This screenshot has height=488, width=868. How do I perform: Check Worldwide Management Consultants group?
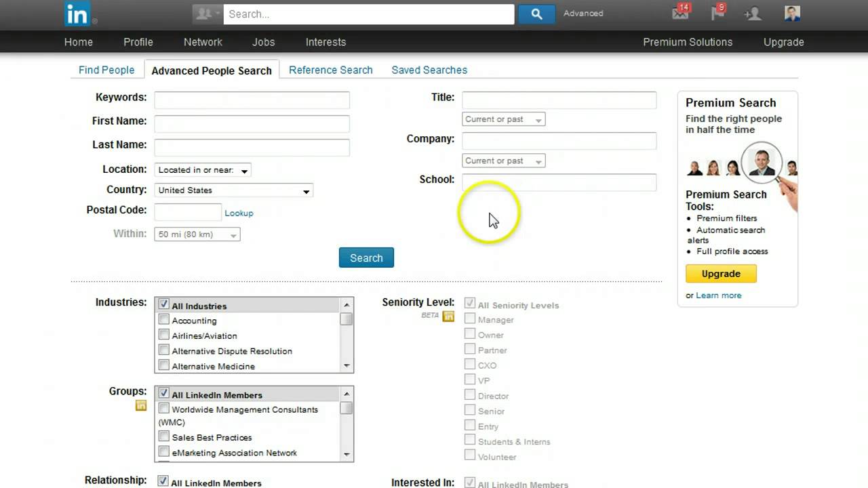163,409
